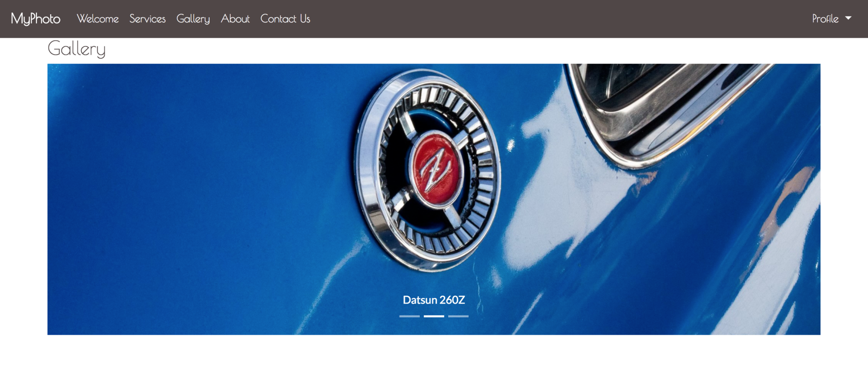
Task: Click the Gallery page heading
Action: (x=77, y=49)
